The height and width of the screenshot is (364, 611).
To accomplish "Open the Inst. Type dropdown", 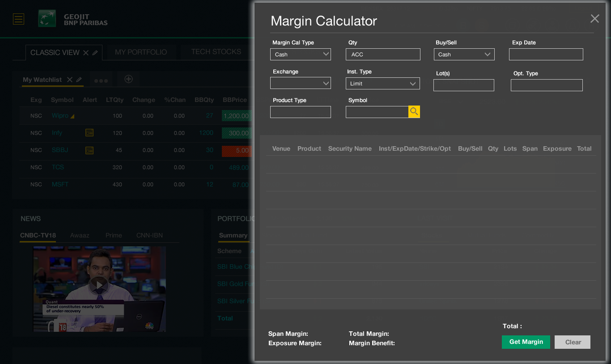I will 383,84.
